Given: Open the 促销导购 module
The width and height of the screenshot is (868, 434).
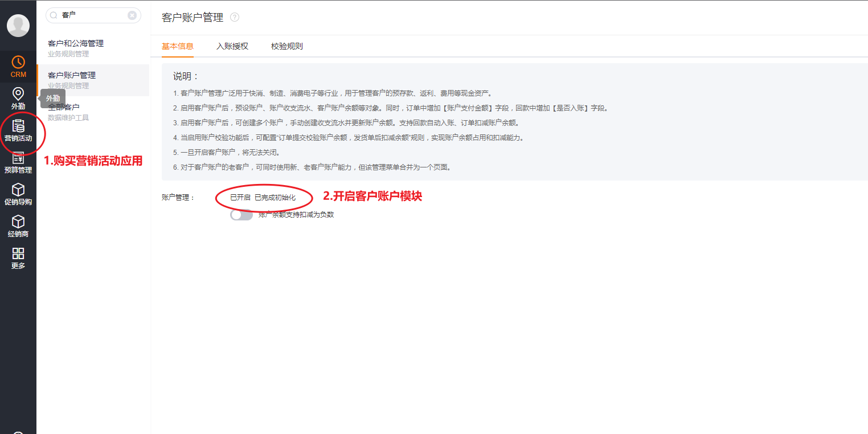Looking at the screenshot, I should click(18, 194).
